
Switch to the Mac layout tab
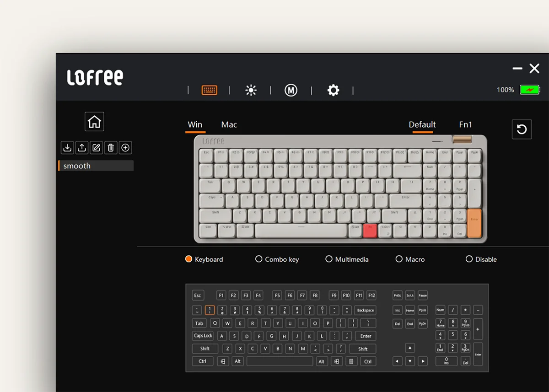(229, 124)
